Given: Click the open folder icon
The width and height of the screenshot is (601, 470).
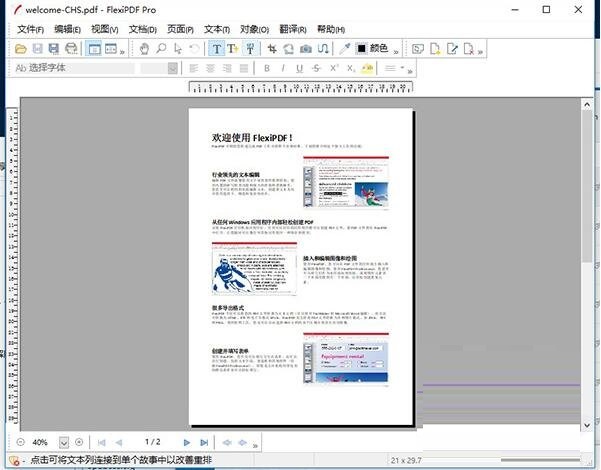Looking at the screenshot, I should coord(22,48).
